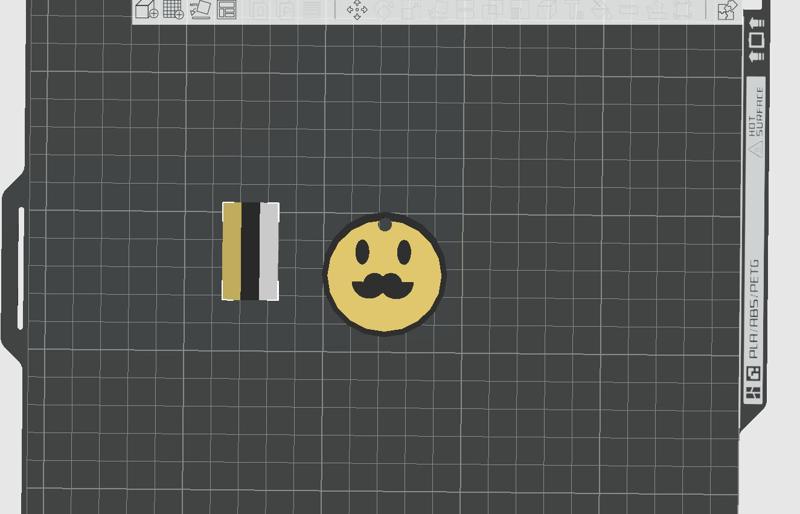Click the smiley's right eye
800x514 pixels.
tap(404, 252)
